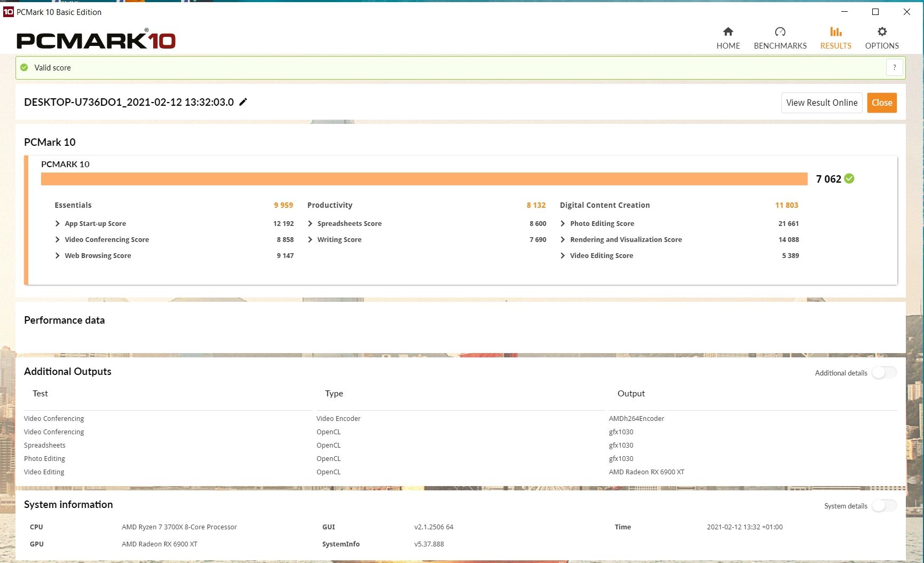Image resolution: width=924 pixels, height=563 pixels.
Task: Click the Web Browsing value 9 147
Action: pos(285,255)
